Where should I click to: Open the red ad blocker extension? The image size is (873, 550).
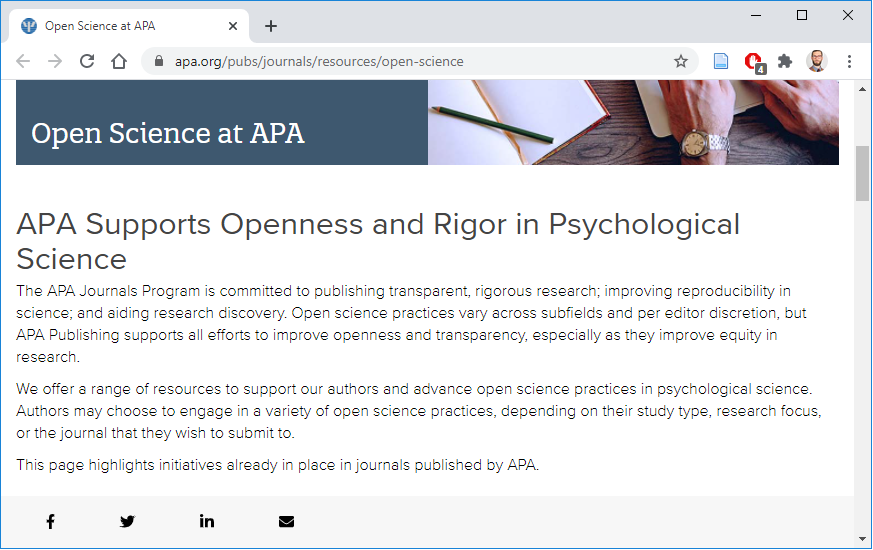click(x=754, y=62)
